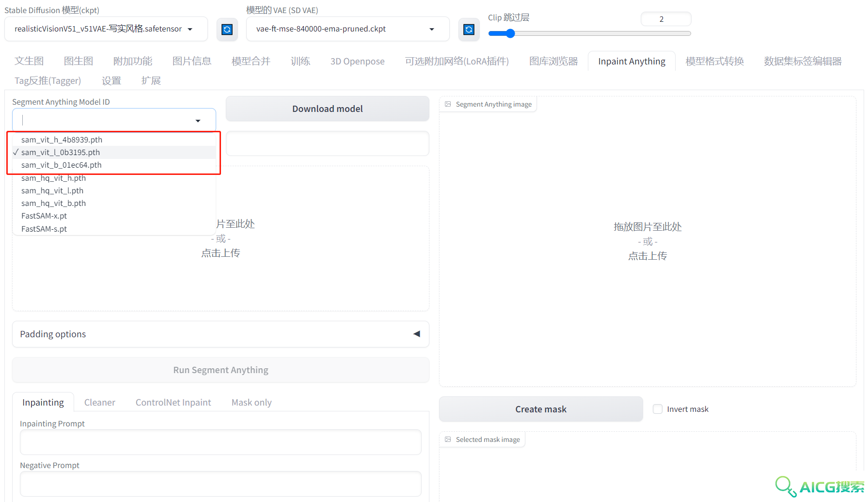Click the Negative Prompt text box

[221, 484]
